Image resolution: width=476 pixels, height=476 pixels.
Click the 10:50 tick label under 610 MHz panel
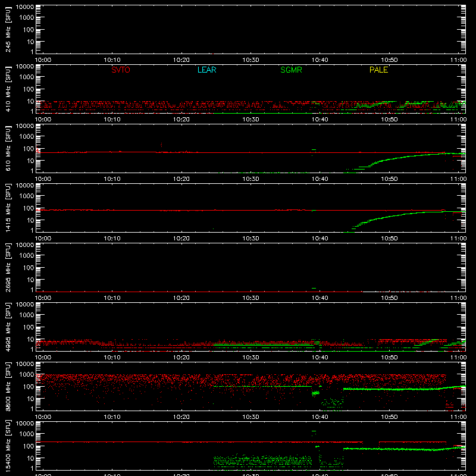coord(389,179)
